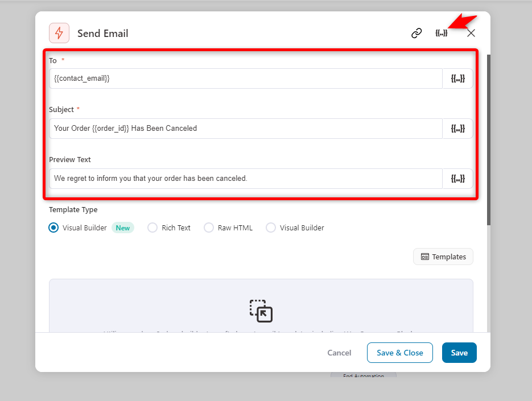The height and width of the screenshot is (401, 532).
Task: Click the link icon in the dialog header
Action: coord(416,33)
